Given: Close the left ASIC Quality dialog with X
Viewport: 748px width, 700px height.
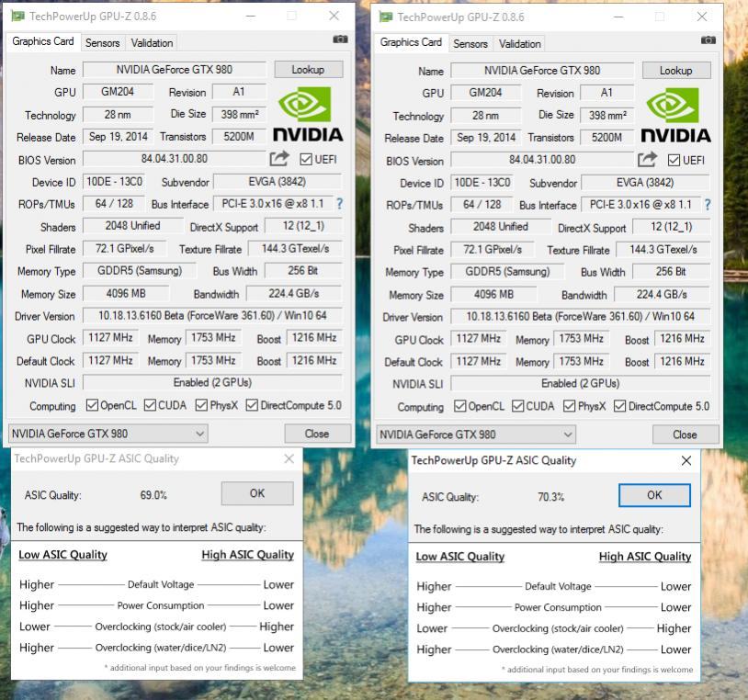Looking at the screenshot, I should [x=289, y=458].
